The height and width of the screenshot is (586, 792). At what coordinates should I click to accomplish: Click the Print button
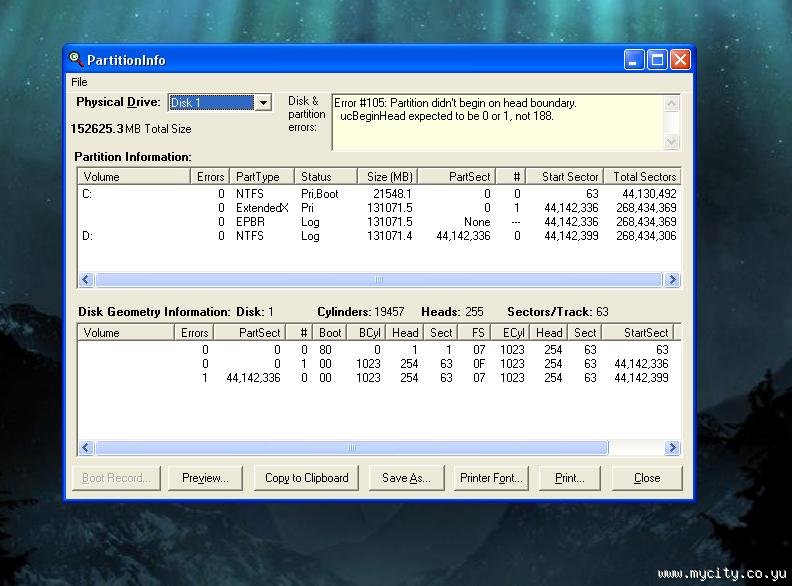point(569,478)
